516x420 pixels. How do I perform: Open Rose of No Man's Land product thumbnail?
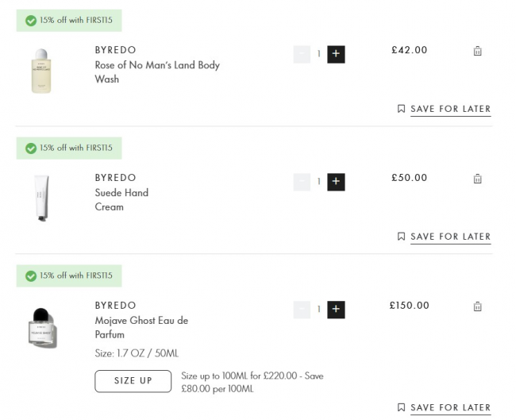(x=41, y=71)
